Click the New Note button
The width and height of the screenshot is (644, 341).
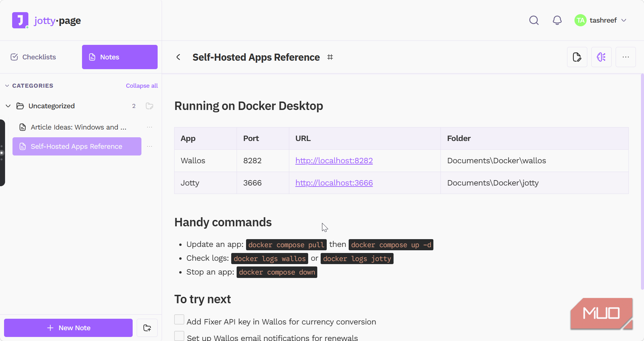(x=68, y=328)
